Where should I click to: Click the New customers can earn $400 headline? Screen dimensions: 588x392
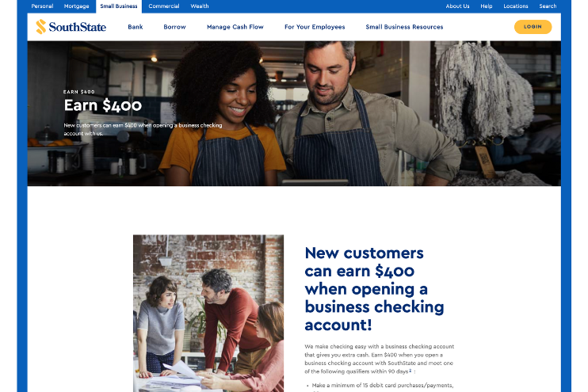point(374,289)
